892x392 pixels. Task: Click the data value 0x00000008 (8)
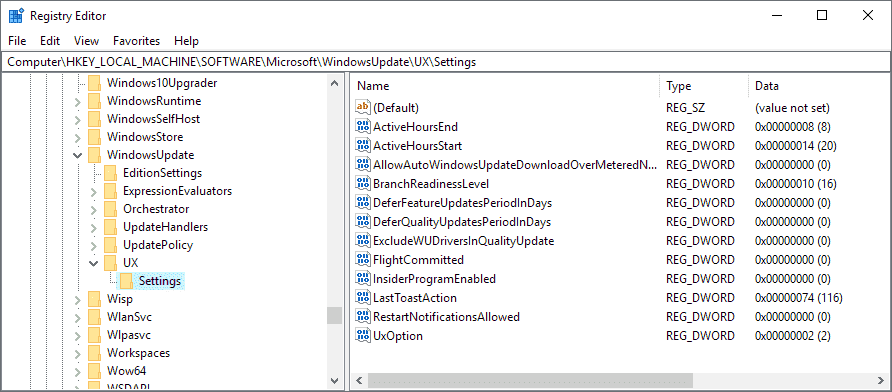[x=792, y=126]
